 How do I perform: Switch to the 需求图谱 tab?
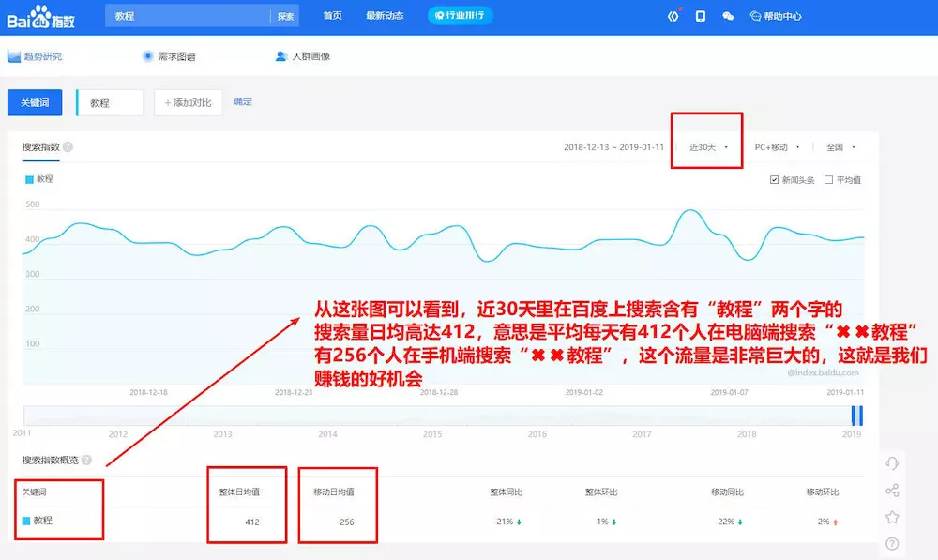click(169, 56)
